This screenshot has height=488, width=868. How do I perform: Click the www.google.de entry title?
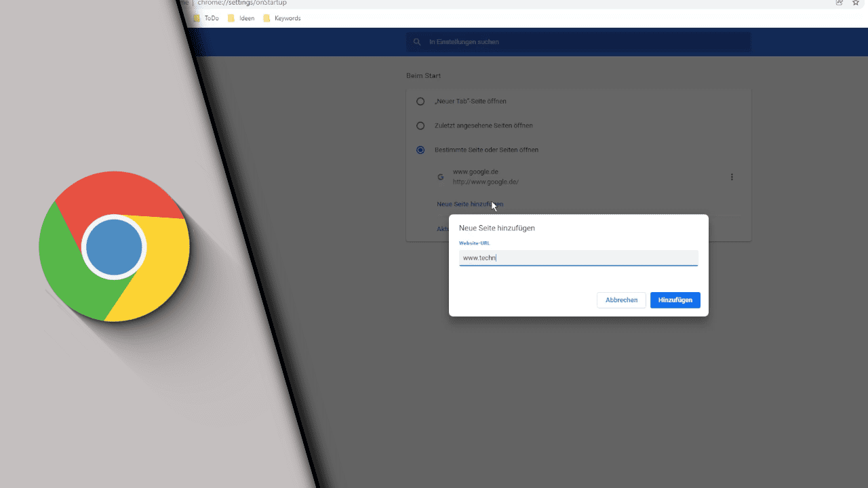pyautogui.click(x=475, y=172)
